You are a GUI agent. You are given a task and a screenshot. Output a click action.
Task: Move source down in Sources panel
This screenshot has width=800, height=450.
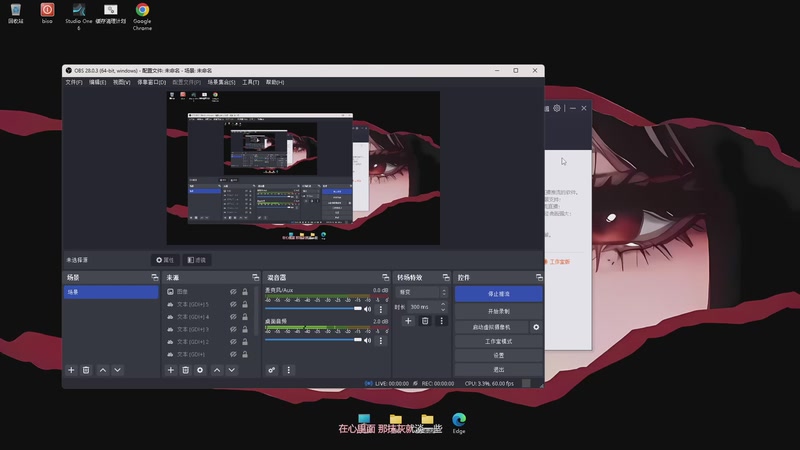click(232, 370)
